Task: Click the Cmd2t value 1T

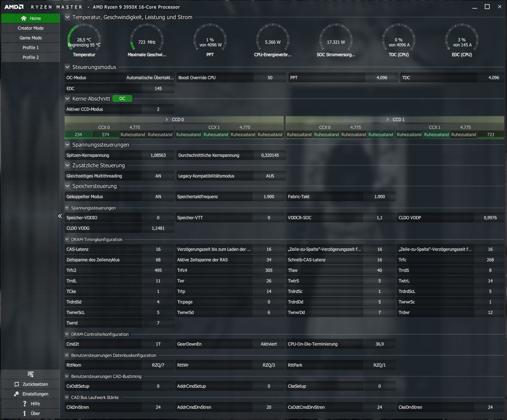Action: pos(158,344)
